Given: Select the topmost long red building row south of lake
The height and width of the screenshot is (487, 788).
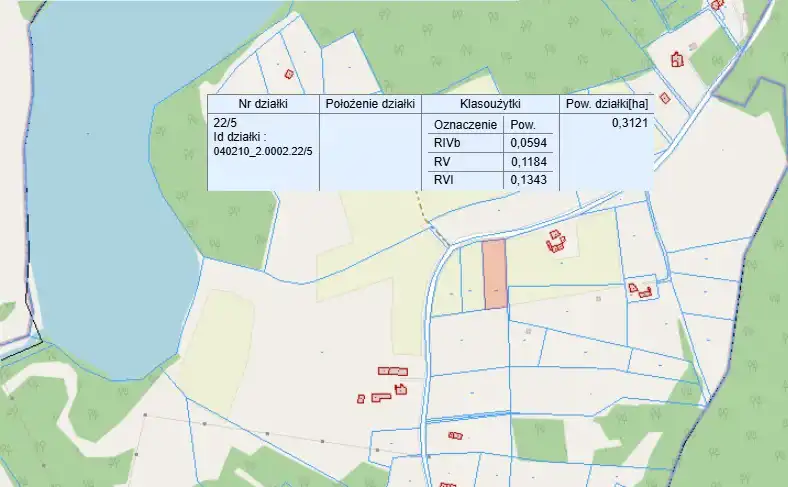Looking at the screenshot, I should pos(392,371).
